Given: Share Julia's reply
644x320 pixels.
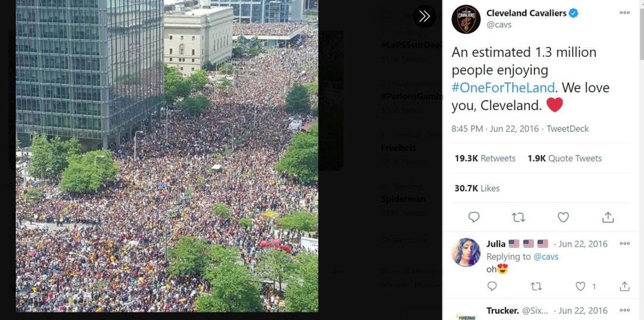Looking at the screenshot, I should [x=624, y=286].
